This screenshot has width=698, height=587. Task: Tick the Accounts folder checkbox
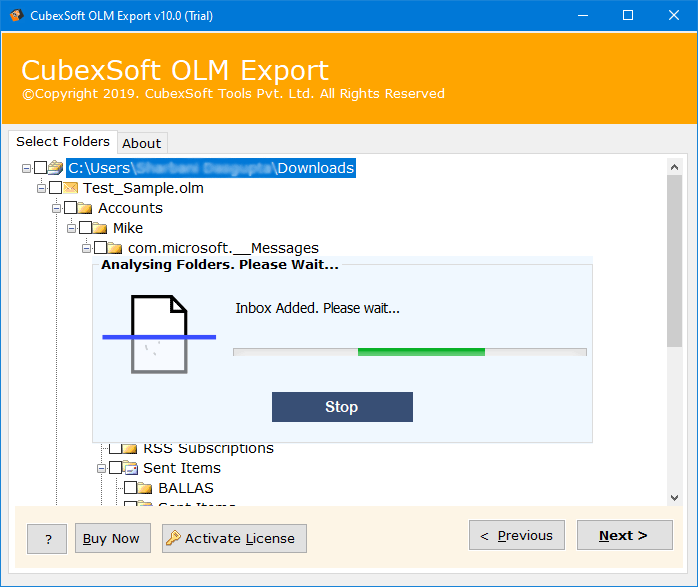(x=70, y=208)
